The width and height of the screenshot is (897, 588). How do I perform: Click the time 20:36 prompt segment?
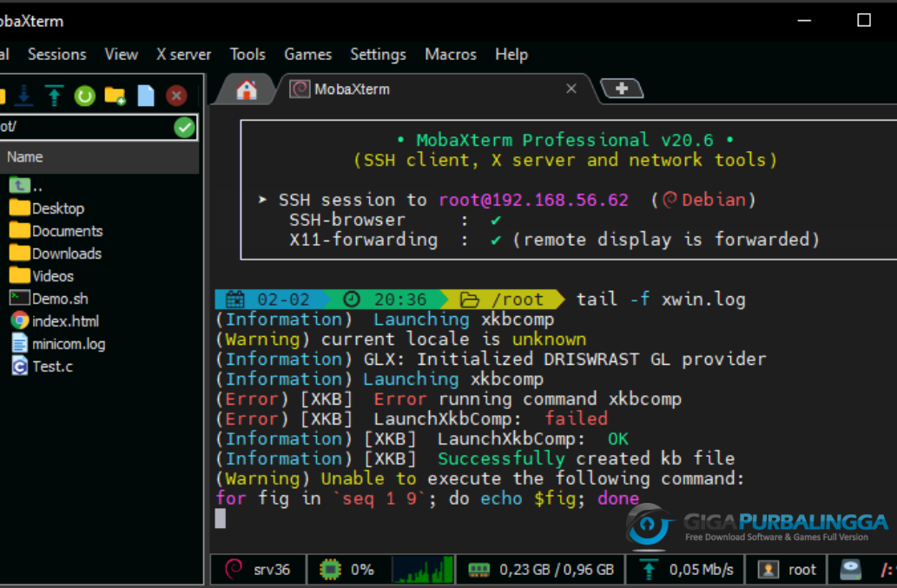[x=386, y=299]
